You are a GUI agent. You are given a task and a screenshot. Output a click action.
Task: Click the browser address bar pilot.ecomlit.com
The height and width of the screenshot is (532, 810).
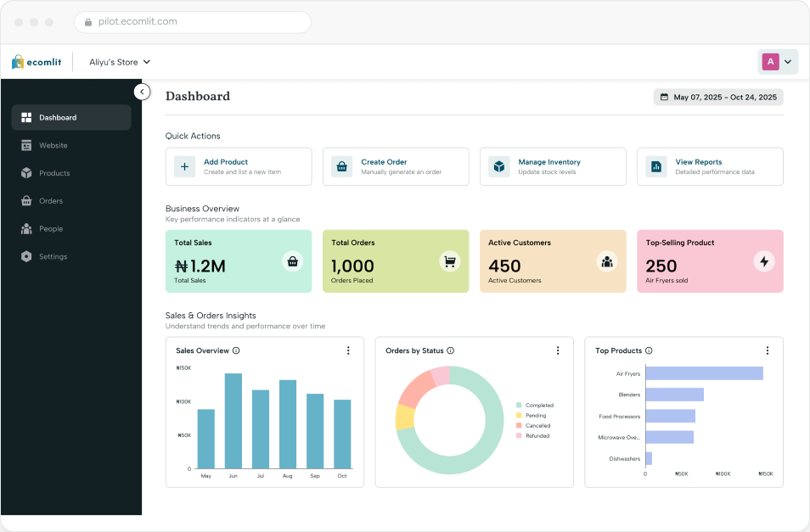click(193, 22)
